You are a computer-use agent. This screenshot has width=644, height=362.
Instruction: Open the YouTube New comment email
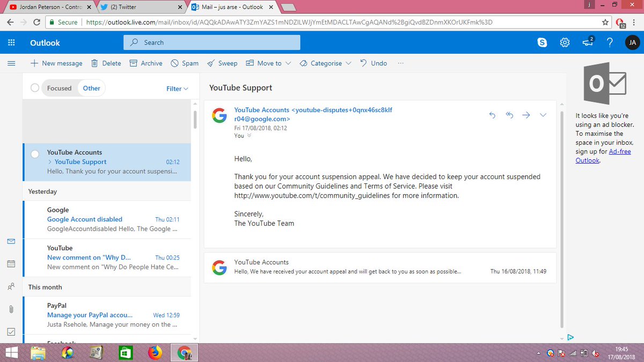(x=107, y=257)
